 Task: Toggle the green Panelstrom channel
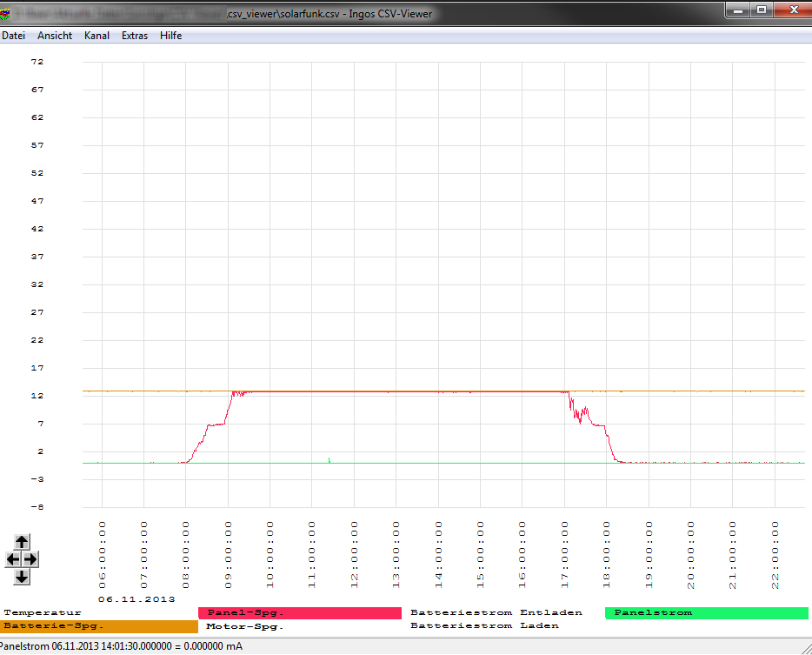tap(707, 612)
